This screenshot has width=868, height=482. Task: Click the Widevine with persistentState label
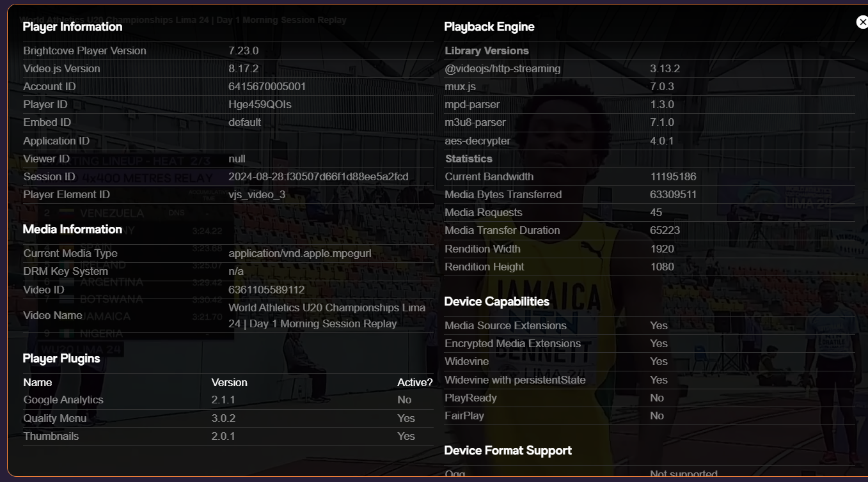pyautogui.click(x=516, y=380)
